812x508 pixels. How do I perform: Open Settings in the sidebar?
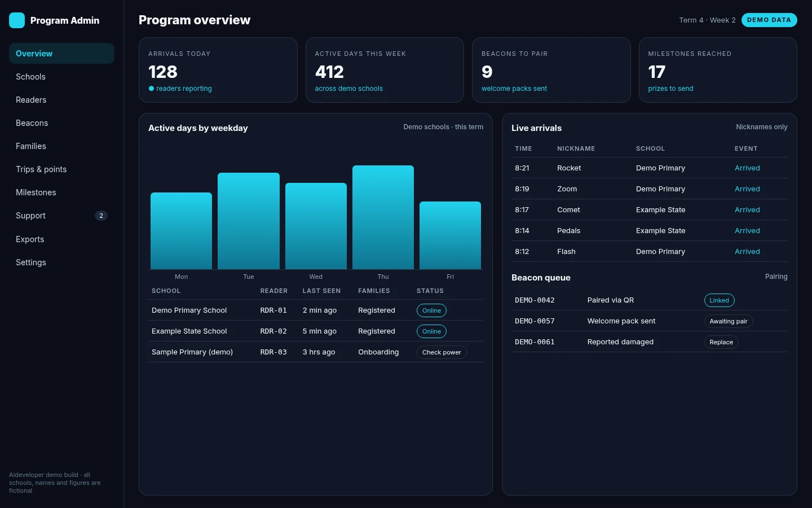(x=61, y=262)
